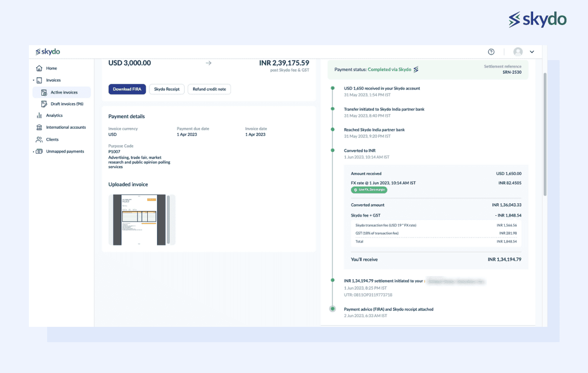The width and height of the screenshot is (588, 373).
Task: Select the Active invoices icon
Action: click(44, 92)
